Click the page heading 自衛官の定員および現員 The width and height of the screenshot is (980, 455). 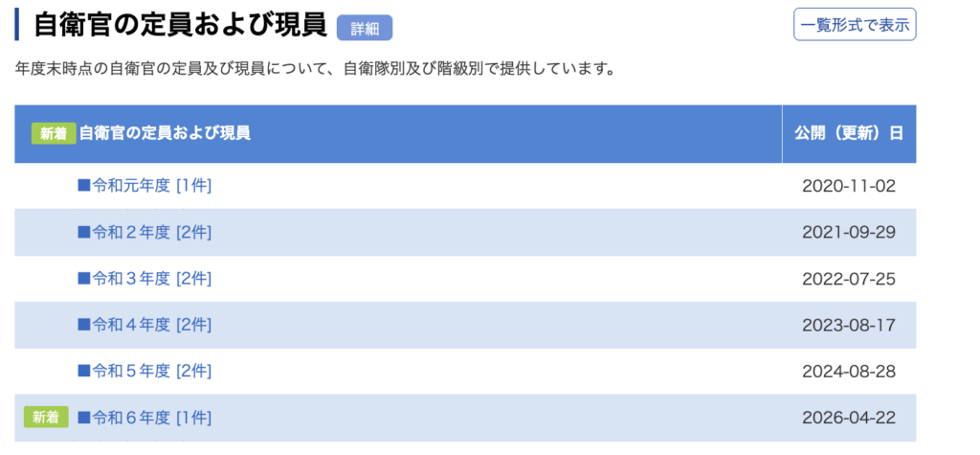(181, 25)
